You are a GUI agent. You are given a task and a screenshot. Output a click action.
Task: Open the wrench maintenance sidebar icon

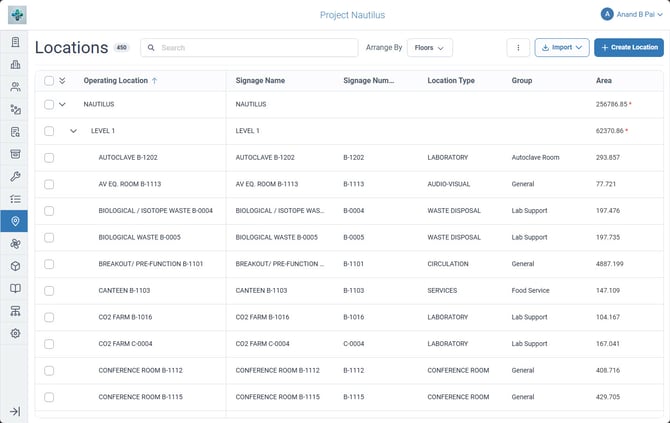click(x=15, y=176)
